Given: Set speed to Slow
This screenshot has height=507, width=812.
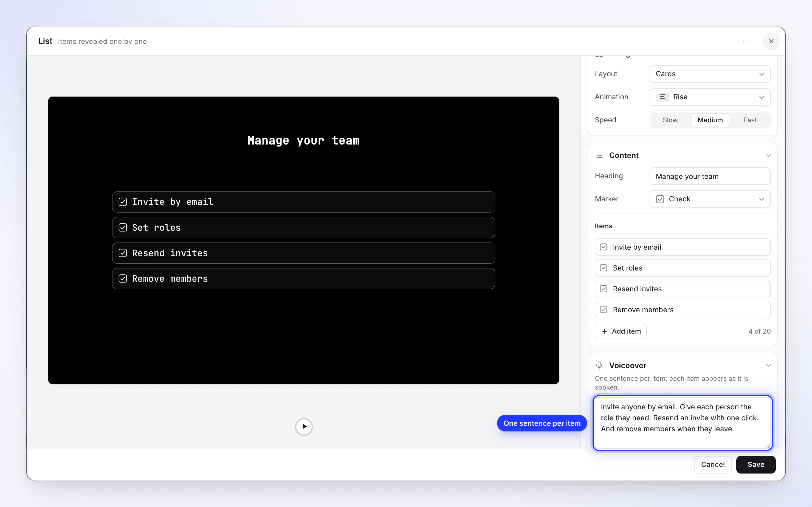Looking at the screenshot, I should 670,120.
